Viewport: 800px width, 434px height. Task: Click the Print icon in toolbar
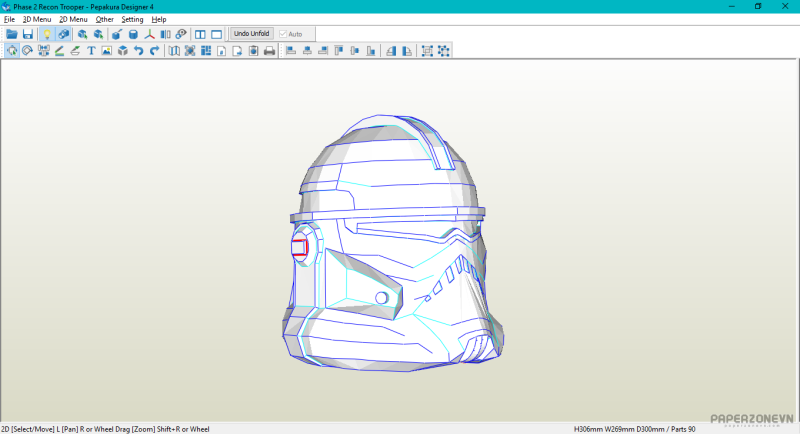[x=269, y=50]
